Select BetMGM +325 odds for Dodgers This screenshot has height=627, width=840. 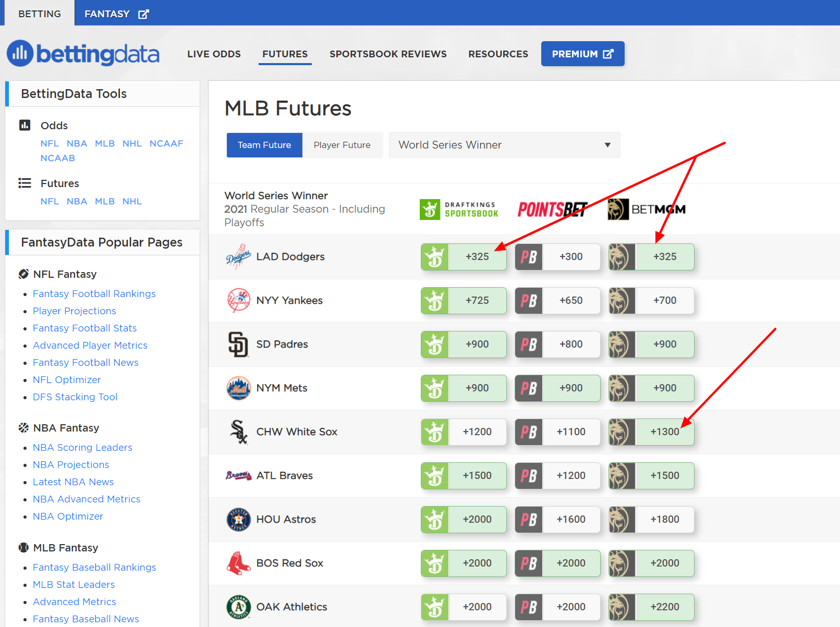[651, 256]
